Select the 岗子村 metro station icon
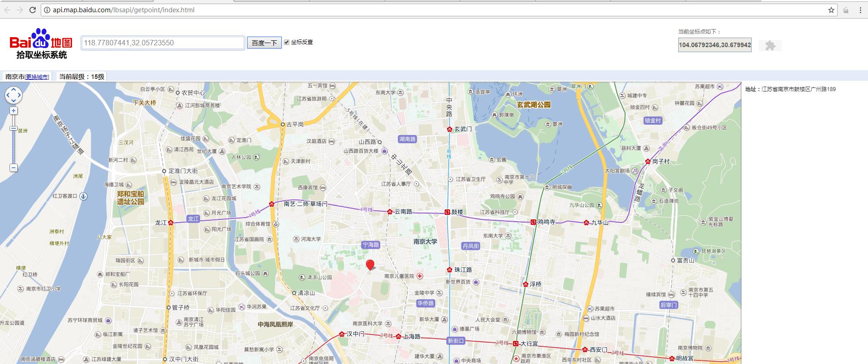This screenshot has height=364, width=868. coord(648,161)
